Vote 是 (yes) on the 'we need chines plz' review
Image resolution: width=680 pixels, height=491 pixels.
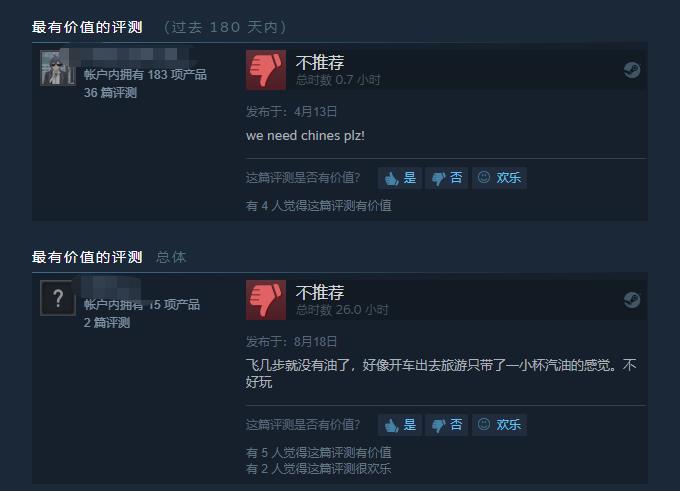(x=400, y=178)
